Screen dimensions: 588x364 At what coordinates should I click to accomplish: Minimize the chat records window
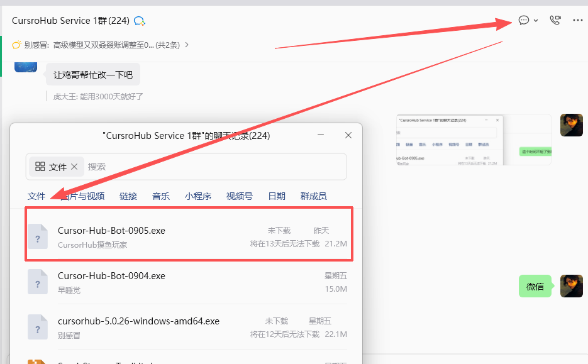[321, 135]
